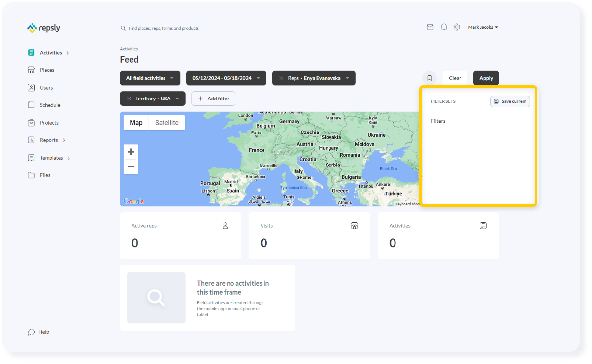This screenshot has width=592, height=364.
Task: Click Save current in Filter Sets
Action: click(510, 101)
